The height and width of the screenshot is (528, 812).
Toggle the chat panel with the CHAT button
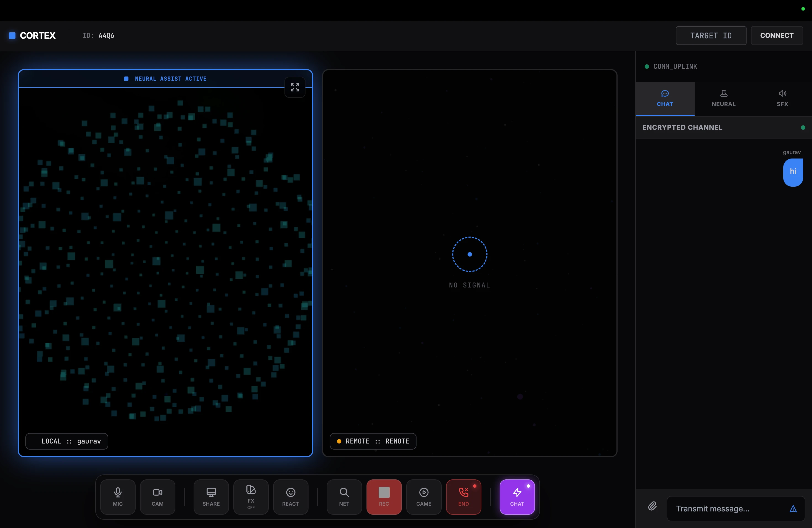[517, 497]
